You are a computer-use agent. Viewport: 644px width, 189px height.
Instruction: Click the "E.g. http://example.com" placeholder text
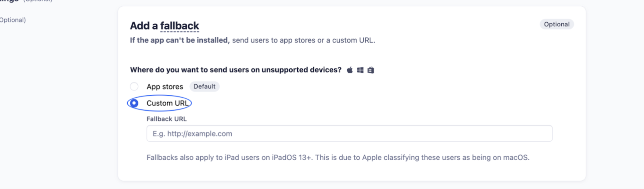tap(192, 134)
